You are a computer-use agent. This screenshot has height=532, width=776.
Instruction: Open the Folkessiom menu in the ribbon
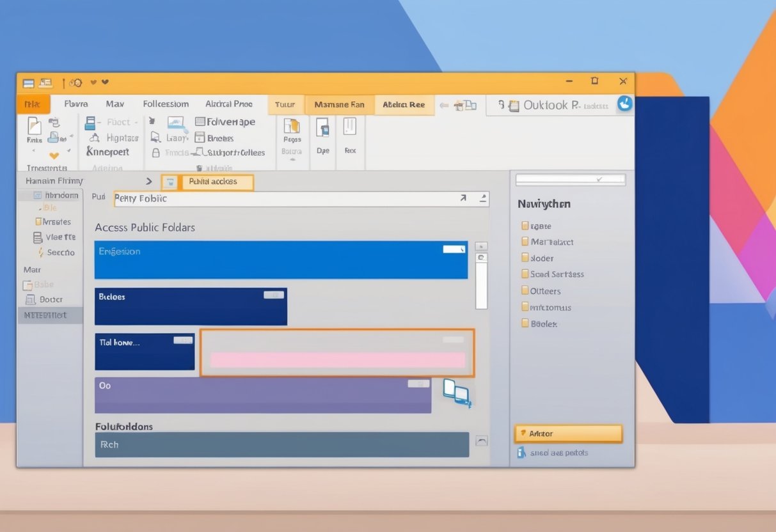166,104
